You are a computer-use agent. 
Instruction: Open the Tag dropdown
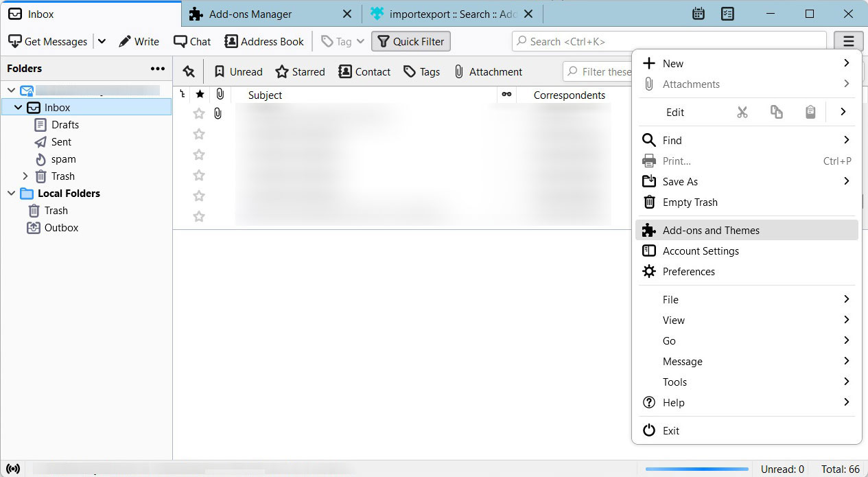(x=343, y=41)
